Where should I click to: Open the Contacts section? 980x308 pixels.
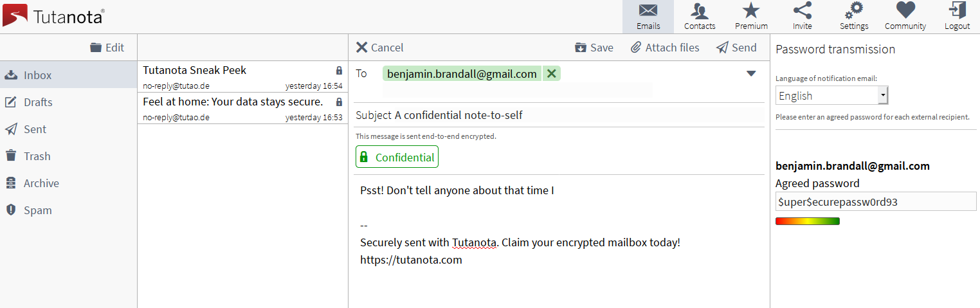click(x=700, y=17)
